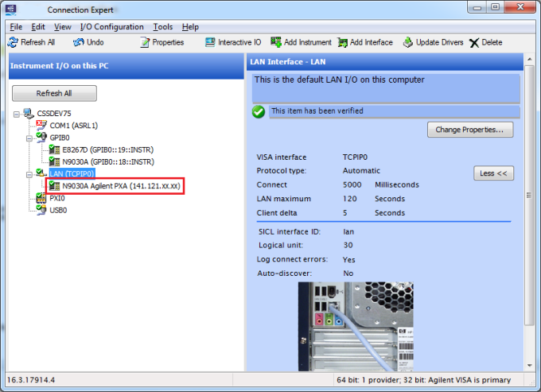The image size is (541, 392).
Task: Click the Delete toolbar icon
Action: 485,42
